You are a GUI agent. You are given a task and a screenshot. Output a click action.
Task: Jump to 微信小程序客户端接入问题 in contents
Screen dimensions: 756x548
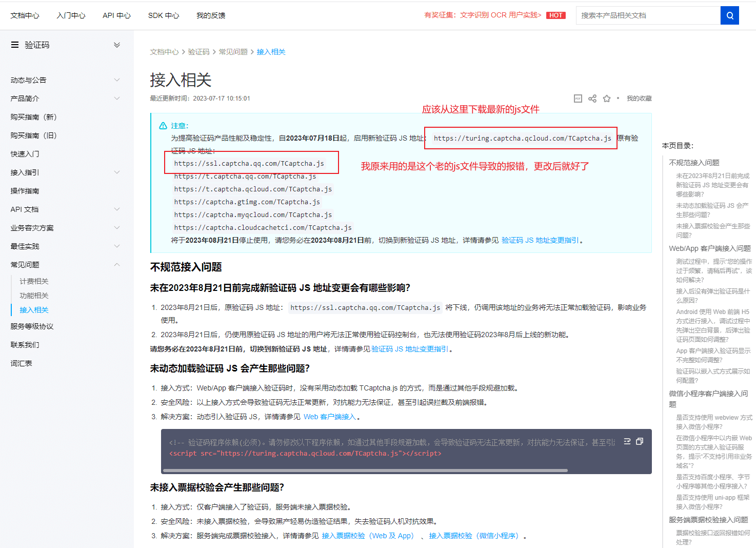click(x=708, y=399)
